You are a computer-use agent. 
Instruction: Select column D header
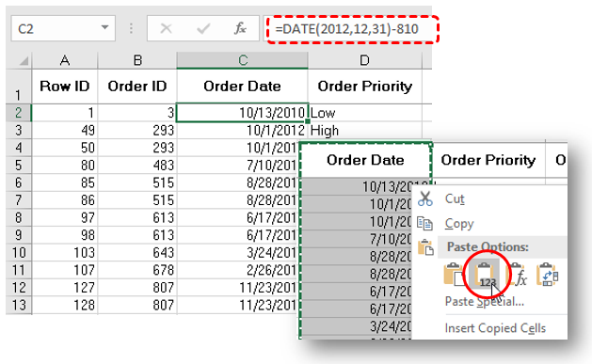pyautogui.click(x=365, y=60)
